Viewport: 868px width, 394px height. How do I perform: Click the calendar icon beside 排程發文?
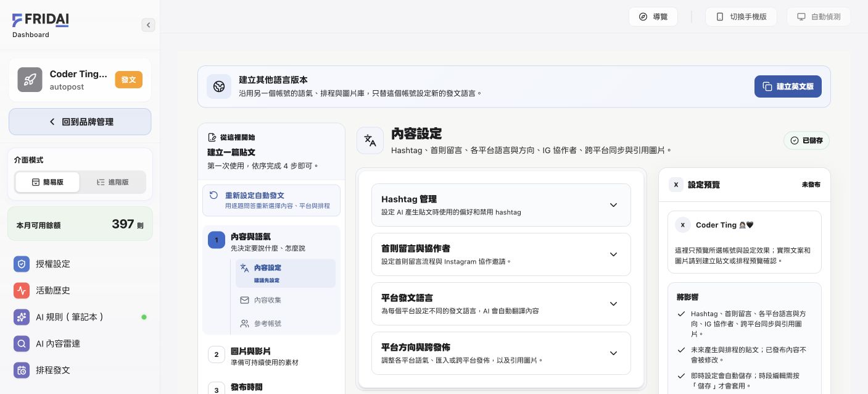(22, 370)
